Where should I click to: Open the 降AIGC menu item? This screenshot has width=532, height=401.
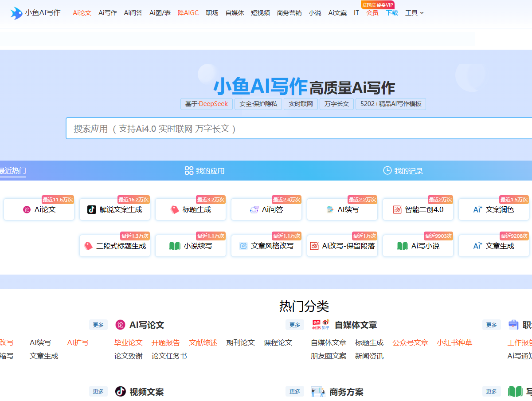(188, 13)
